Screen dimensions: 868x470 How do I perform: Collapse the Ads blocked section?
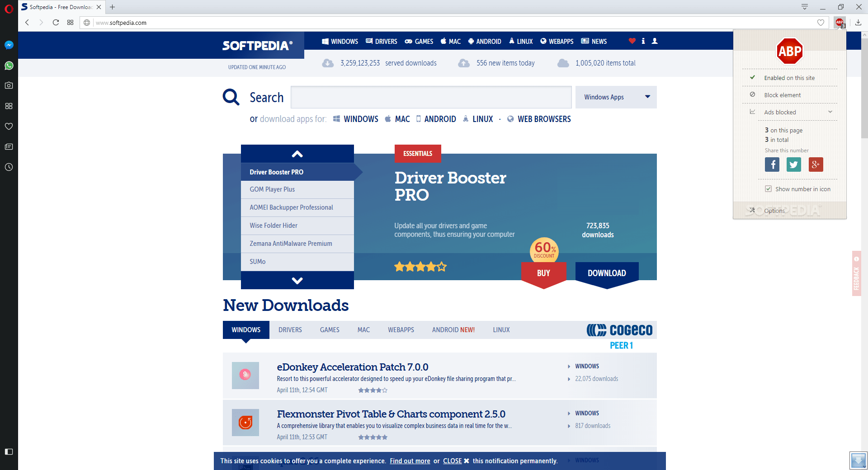(x=830, y=112)
